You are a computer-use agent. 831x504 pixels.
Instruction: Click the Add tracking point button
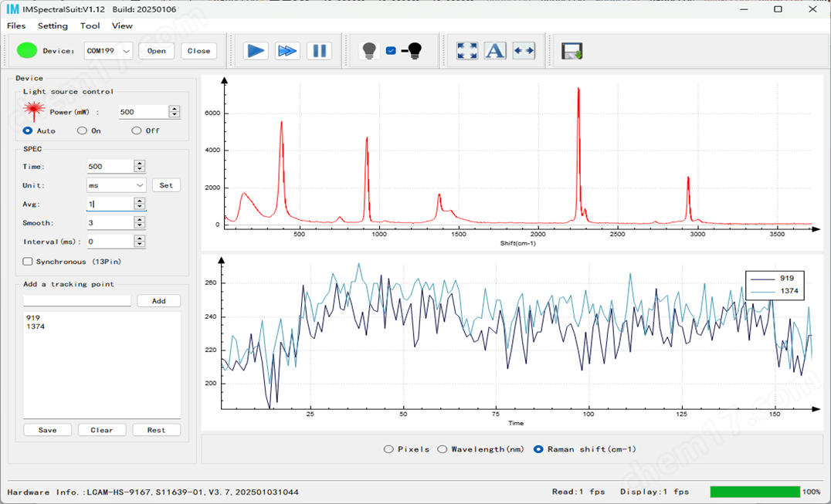click(158, 301)
